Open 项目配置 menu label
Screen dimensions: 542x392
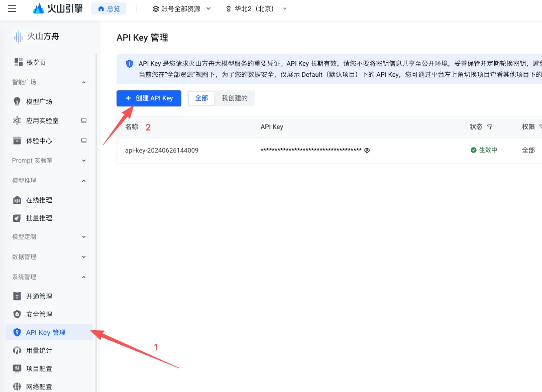tap(39, 368)
